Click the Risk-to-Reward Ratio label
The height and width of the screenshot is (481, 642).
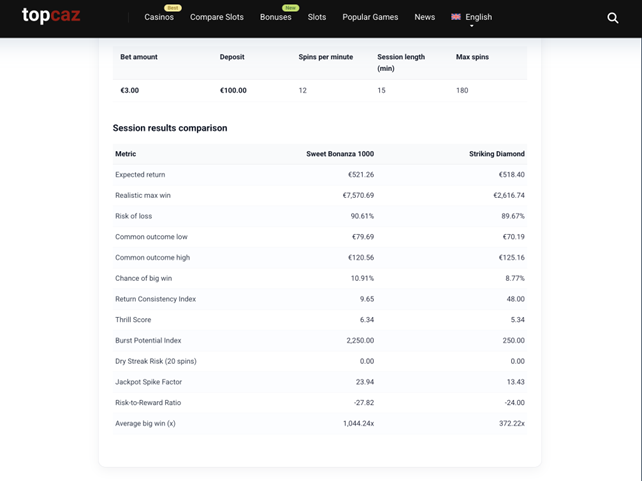(x=148, y=403)
